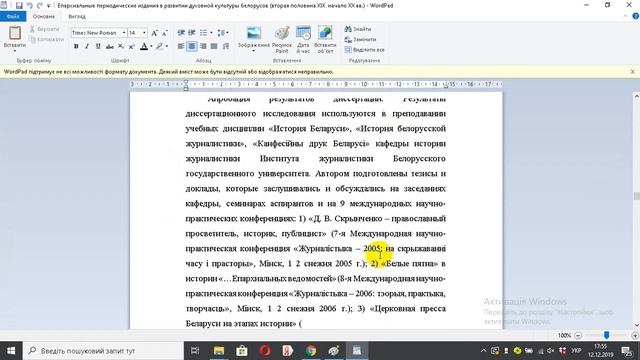The width and height of the screenshot is (640, 360).
Task: Open File Explorer from the taskbar
Action: click(219, 351)
